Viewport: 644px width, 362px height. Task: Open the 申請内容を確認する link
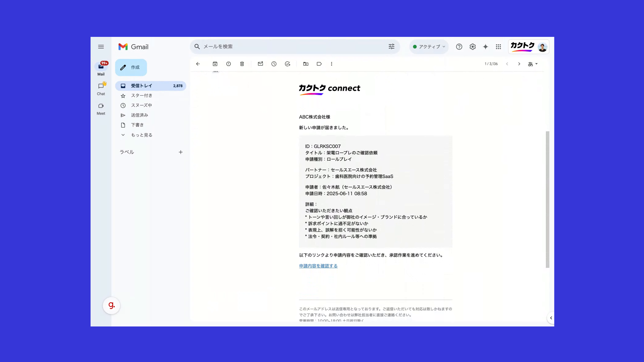[x=318, y=266]
